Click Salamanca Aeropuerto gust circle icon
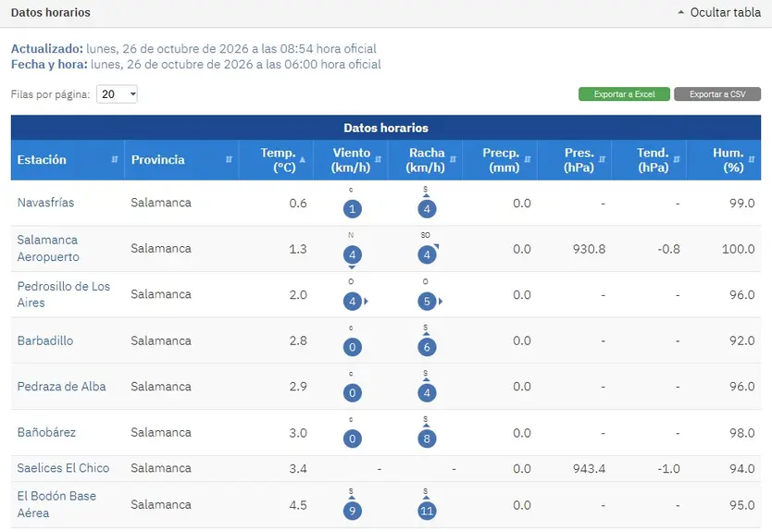The height and width of the screenshot is (532, 772). 427,255
